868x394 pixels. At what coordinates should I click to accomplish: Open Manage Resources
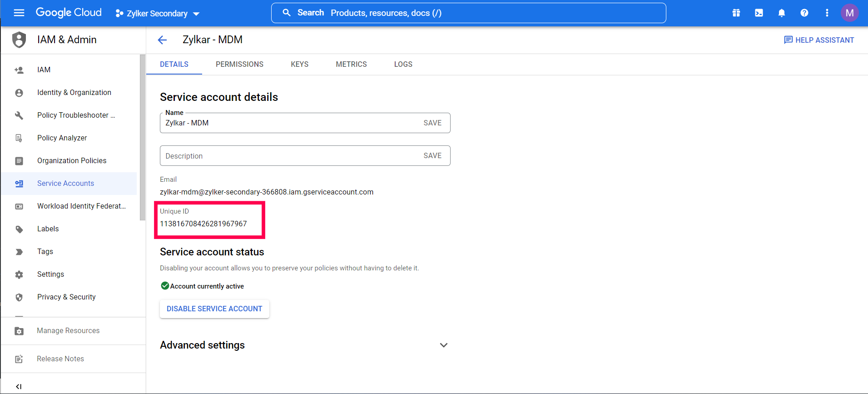click(68, 330)
